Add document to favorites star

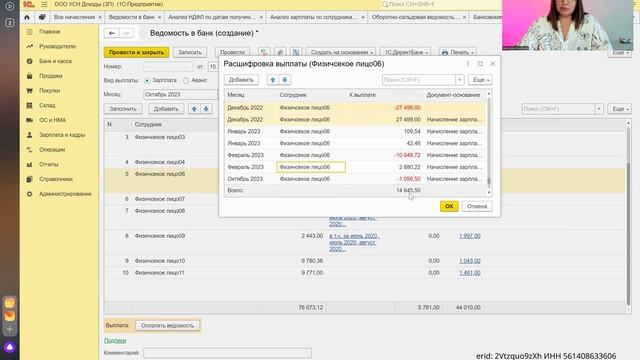(x=143, y=33)
